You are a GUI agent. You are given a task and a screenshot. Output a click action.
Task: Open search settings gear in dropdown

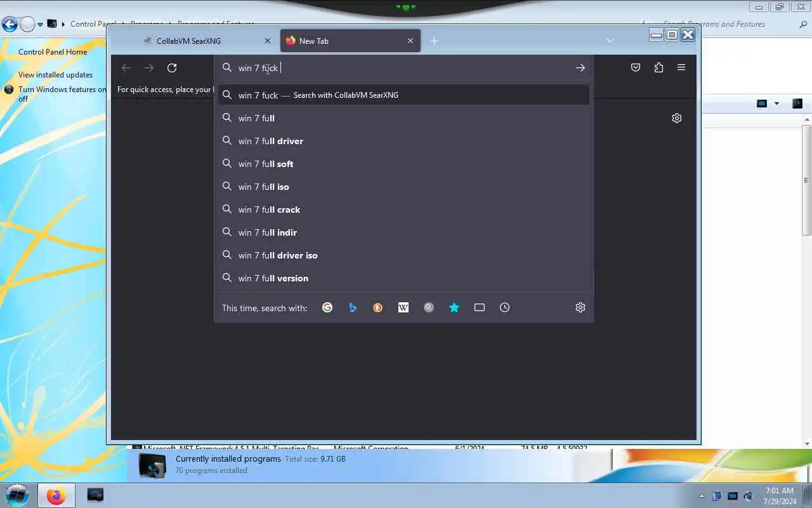pyautogui.click(x=580, y=307)
